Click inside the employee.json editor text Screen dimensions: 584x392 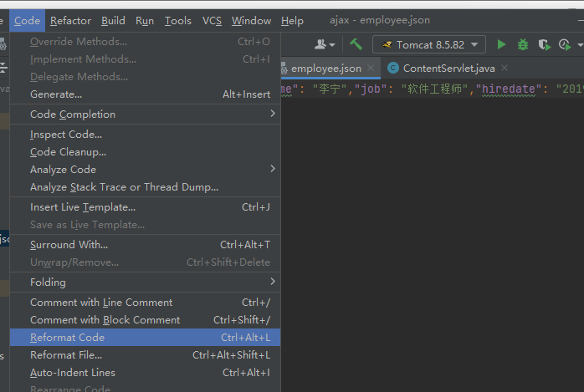click(x=431, y=209)
